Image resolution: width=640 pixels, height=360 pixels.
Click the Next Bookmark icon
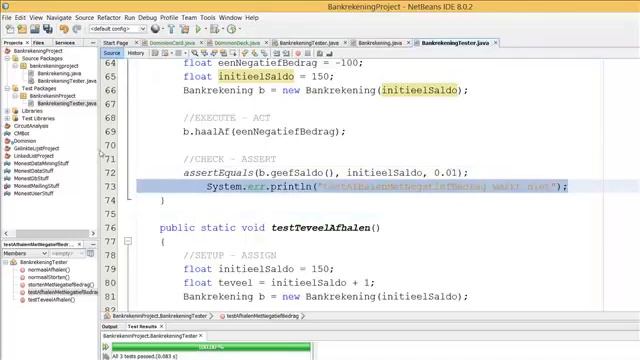coord(255,53)
